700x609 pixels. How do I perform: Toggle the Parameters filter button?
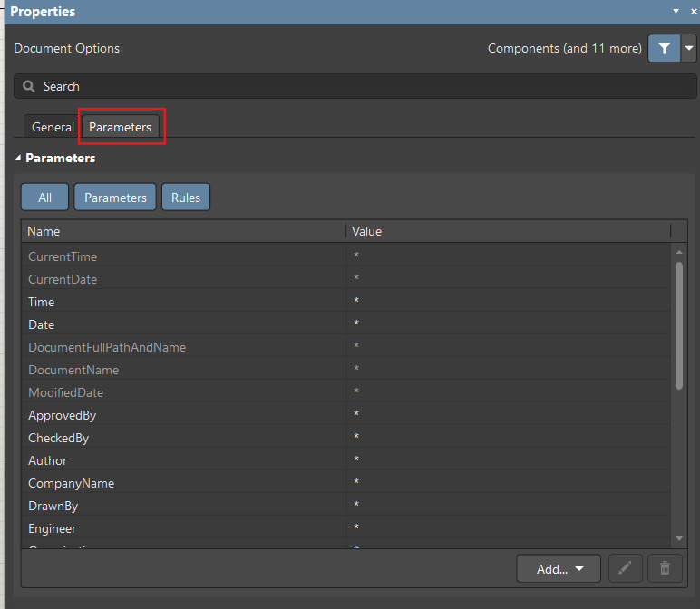(x=115, y=198)
